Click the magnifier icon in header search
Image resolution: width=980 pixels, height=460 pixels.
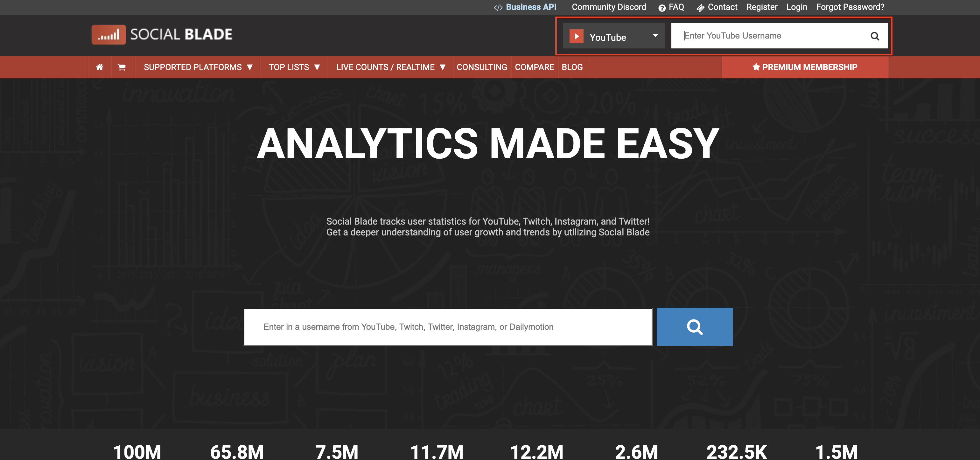pos(875,36)
